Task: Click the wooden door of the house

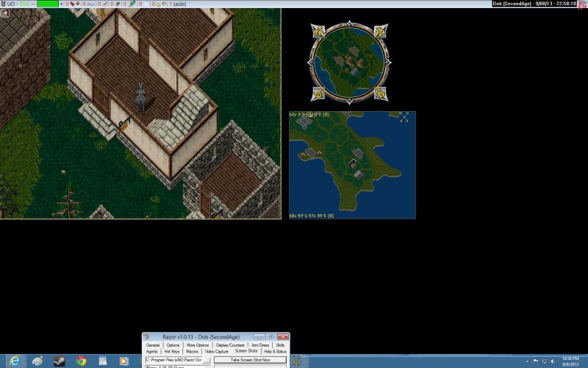Action: click(x=101, y=99)
